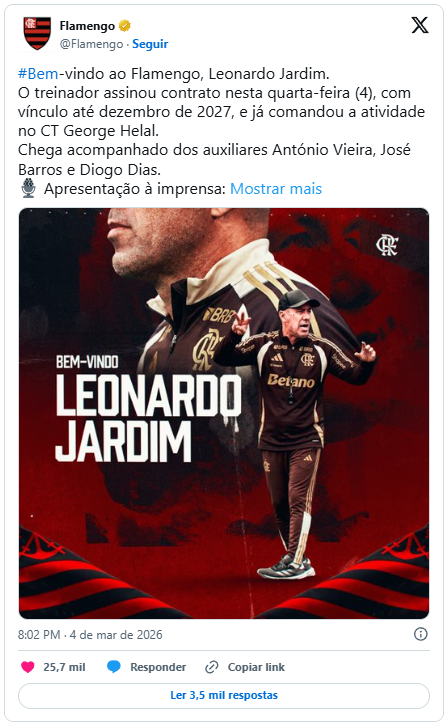444x725 pixels.
Task: Click the Copiar link text
Action: click(256, 667)
